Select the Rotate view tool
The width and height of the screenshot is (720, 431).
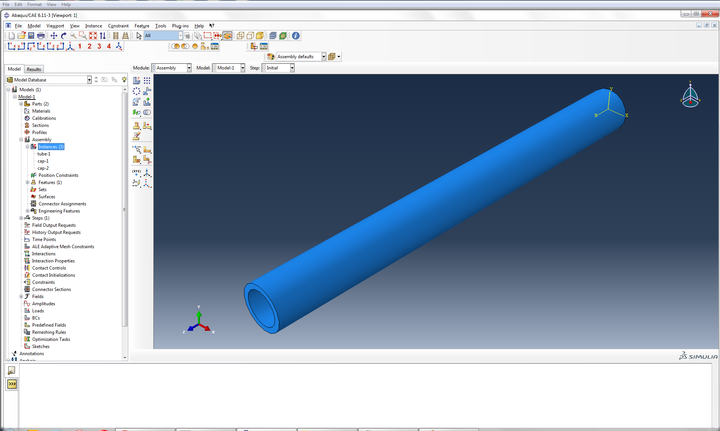[x=63, y=36]
